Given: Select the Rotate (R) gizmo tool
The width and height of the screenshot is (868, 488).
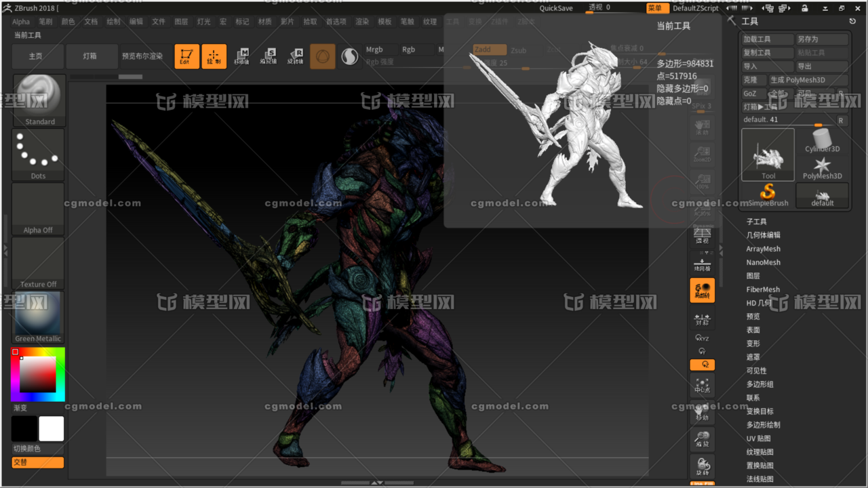Looking at the screenshot, I should click(296, 56).
